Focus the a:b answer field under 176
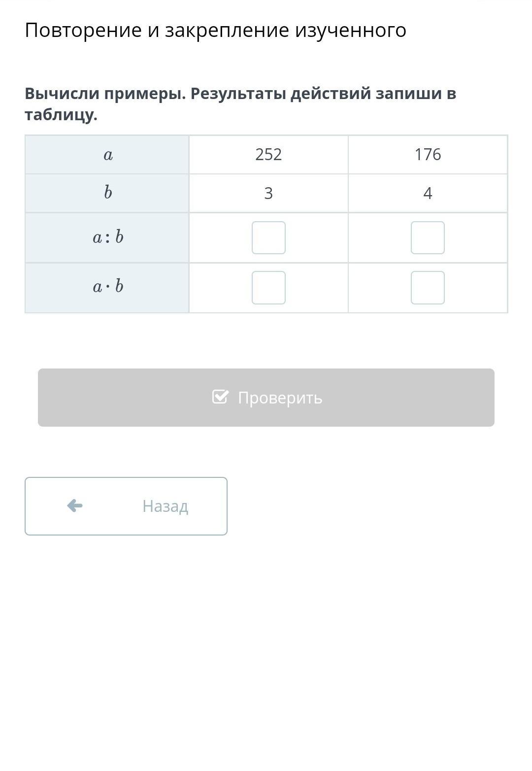This screenshot has height=771, width=532. click(428, 237)
